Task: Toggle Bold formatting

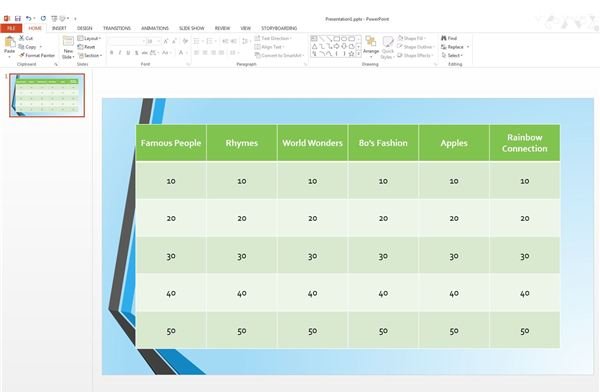Action: pyautogui.click(x=111, y=52)
